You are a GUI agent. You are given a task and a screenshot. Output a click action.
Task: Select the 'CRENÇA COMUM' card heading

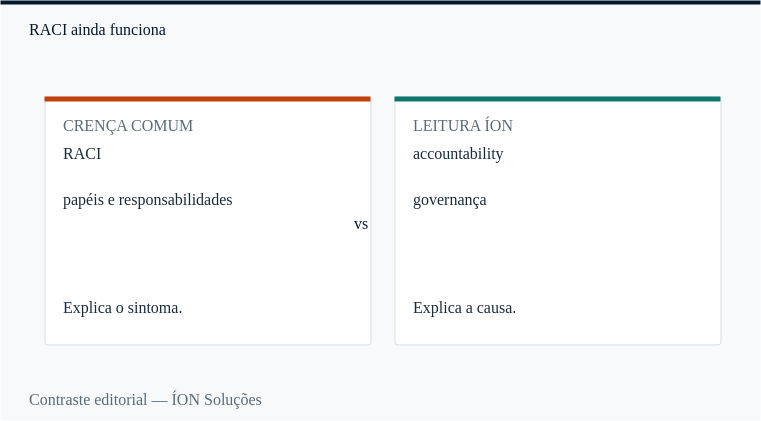coord(128,126)
